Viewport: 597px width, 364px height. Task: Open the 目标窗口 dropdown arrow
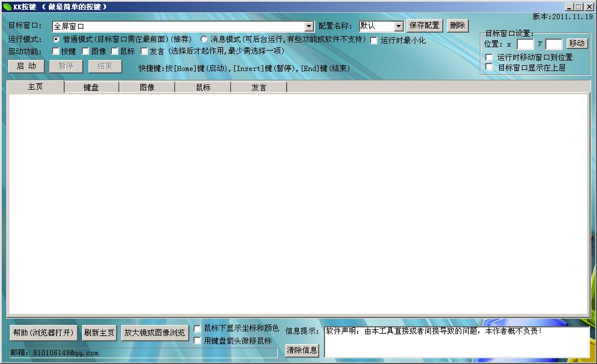click(x=309, y=26)
